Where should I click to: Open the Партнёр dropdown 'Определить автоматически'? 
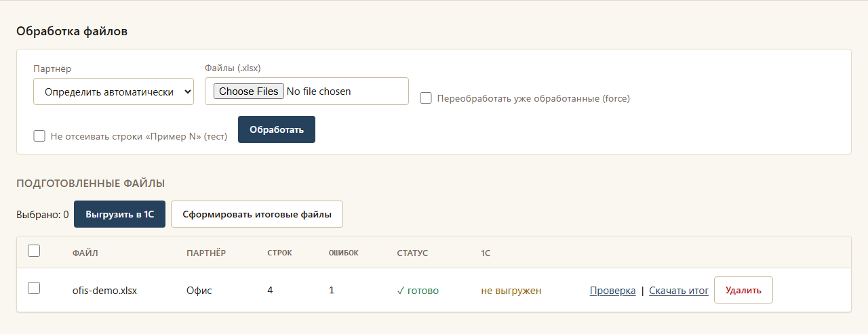(113, 91)
